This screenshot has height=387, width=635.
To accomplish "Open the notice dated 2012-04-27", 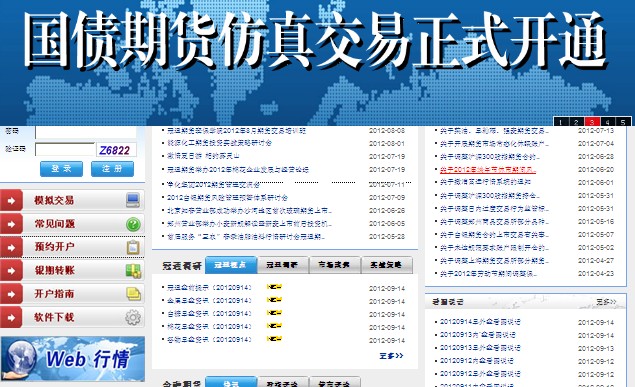I will click(494, 260).
